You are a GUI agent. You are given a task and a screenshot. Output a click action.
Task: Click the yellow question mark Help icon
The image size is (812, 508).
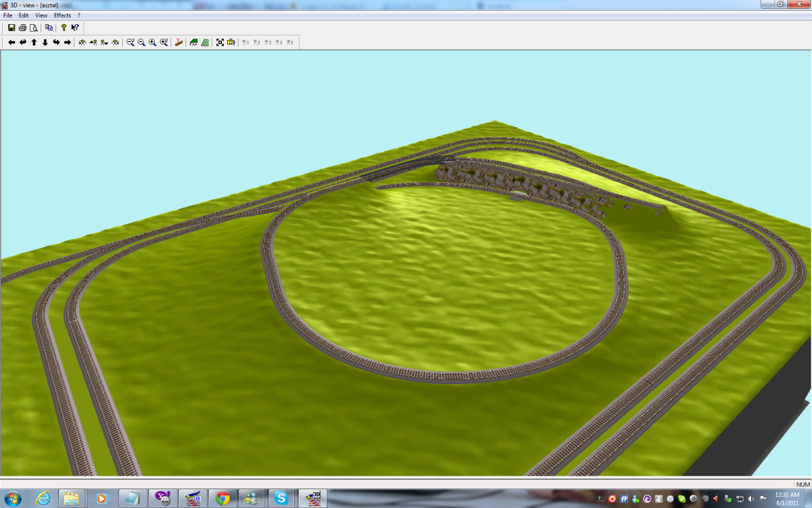[63, 28]
